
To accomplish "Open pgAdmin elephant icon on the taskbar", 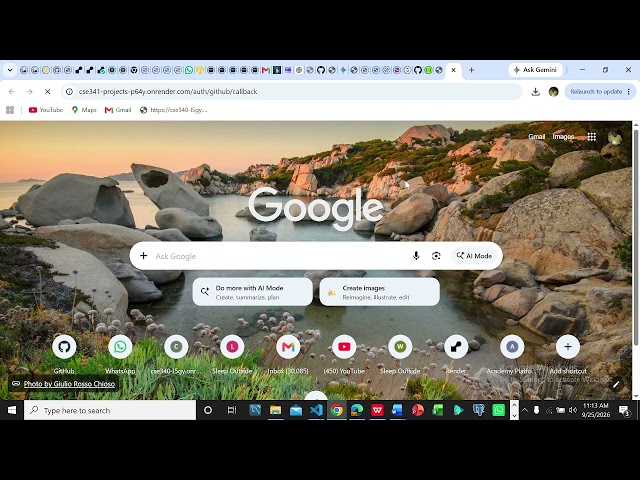I will click(x=478, y=410).
